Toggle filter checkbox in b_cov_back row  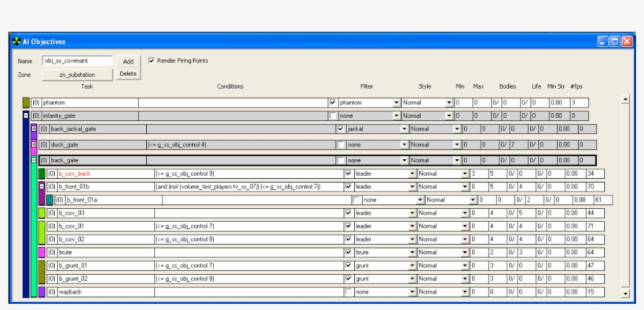click(x=348, y=173)
